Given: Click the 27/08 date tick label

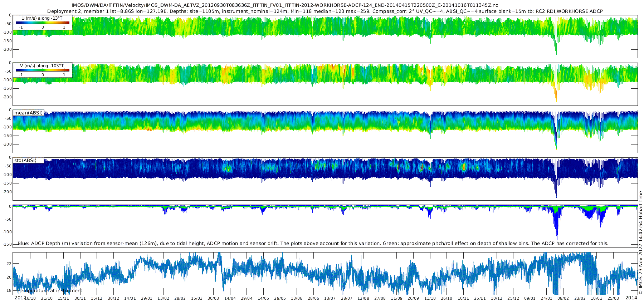Looking at the screenshot, I should [380, 299].
